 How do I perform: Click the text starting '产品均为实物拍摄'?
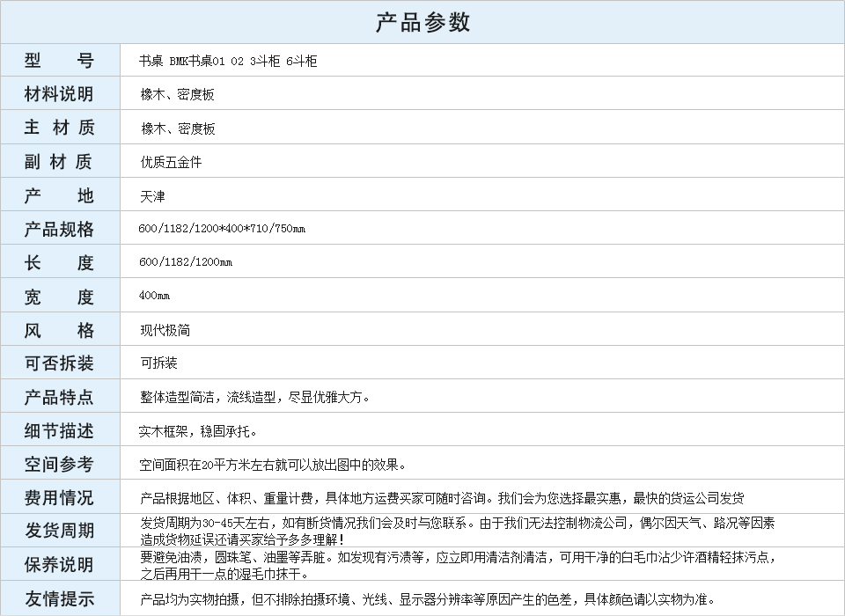tap(429, 599)
